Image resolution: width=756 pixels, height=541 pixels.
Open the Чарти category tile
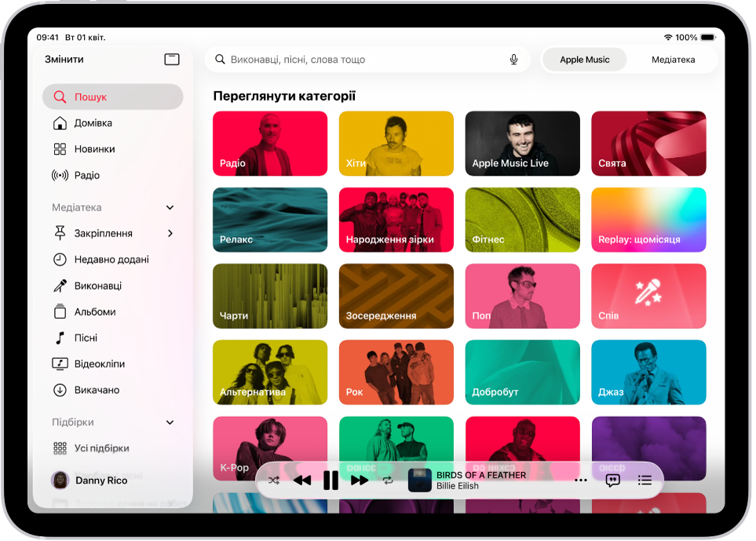270,296
